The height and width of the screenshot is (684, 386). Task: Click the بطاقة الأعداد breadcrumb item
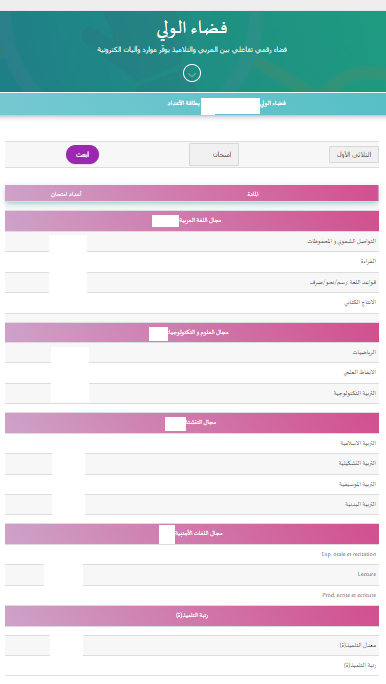click(x=184, y=103)
